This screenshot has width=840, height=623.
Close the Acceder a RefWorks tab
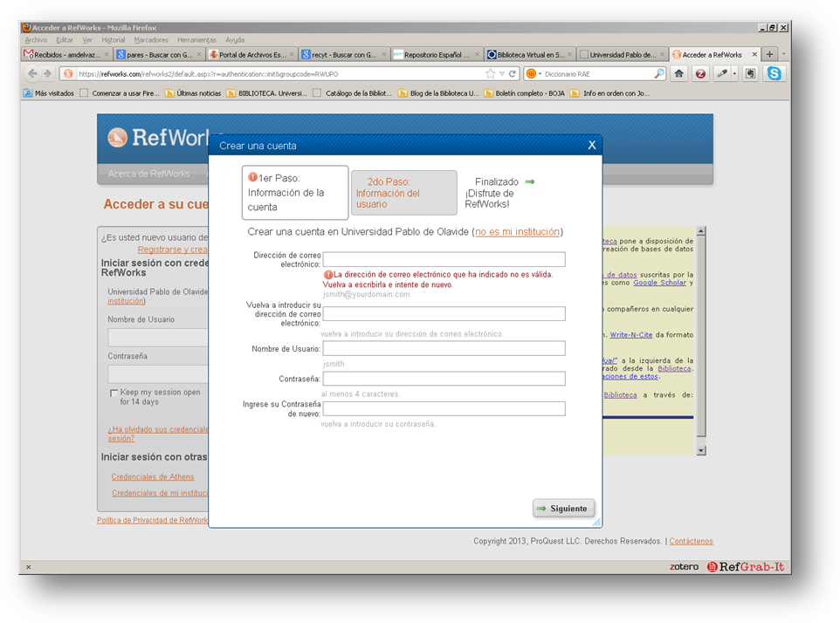click(754, 55)
